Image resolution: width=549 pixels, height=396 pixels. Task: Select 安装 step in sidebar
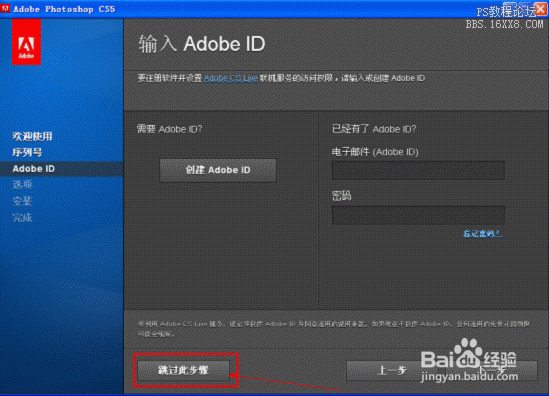click(22, 201)
